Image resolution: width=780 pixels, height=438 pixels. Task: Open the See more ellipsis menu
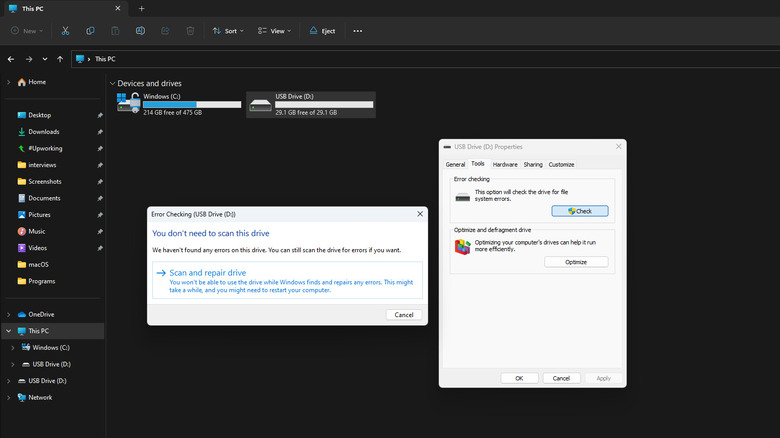pos(357,31)
